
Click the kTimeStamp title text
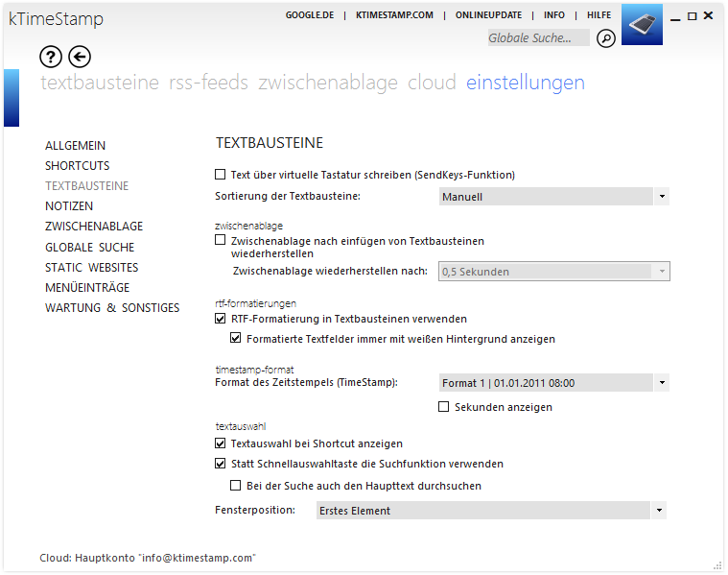pos(57,19)
